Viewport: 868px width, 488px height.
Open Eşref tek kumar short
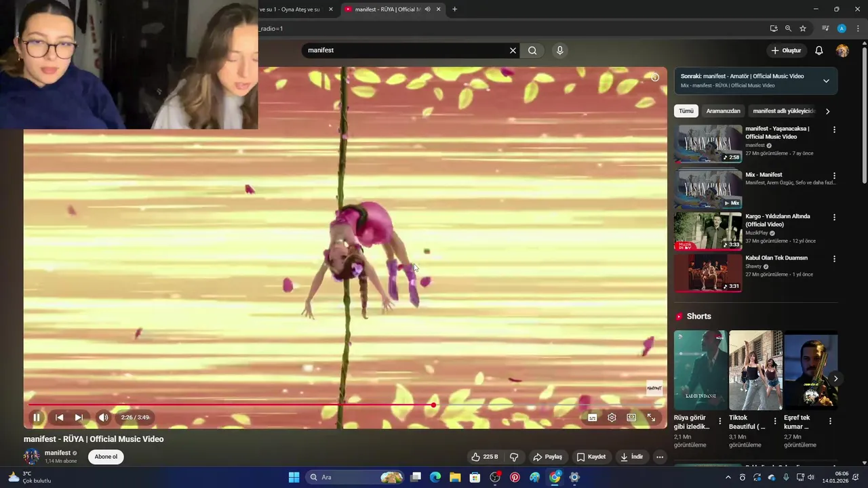pos(810,370)
